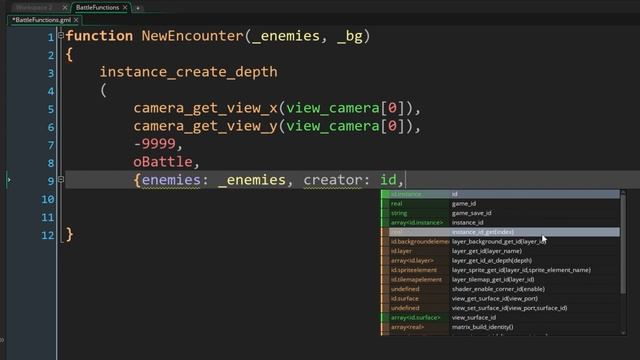Click the 'creator' struct key on line 9
This screenshot has width=640, height=360.
333,180
